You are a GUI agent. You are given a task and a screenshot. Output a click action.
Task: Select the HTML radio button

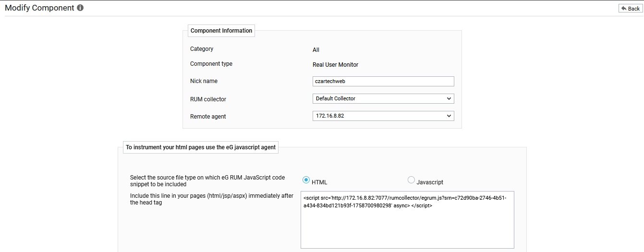click(306, 180)
